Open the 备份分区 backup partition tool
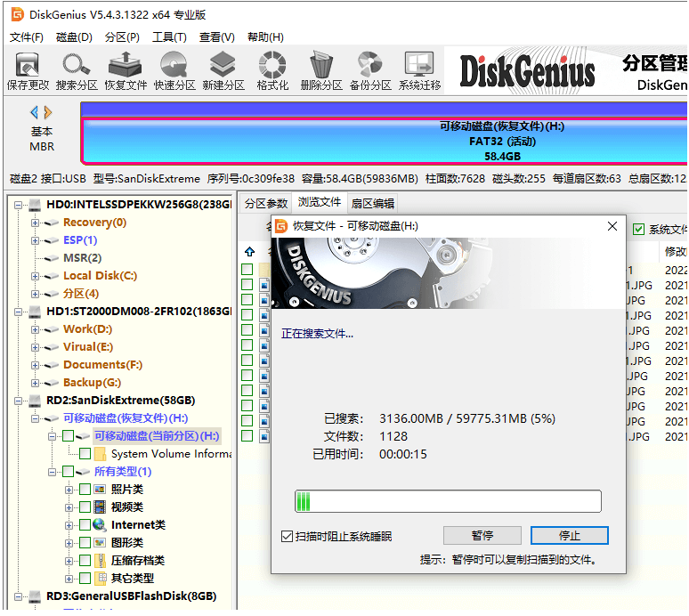The width and height of the screenshot is (689, 616). tap(370, 70)
